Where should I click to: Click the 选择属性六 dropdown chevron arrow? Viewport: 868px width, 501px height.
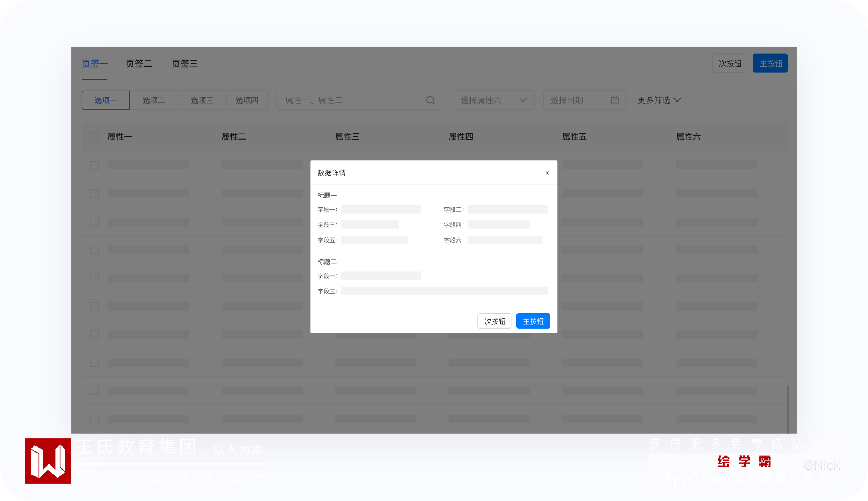coord(523,100)
